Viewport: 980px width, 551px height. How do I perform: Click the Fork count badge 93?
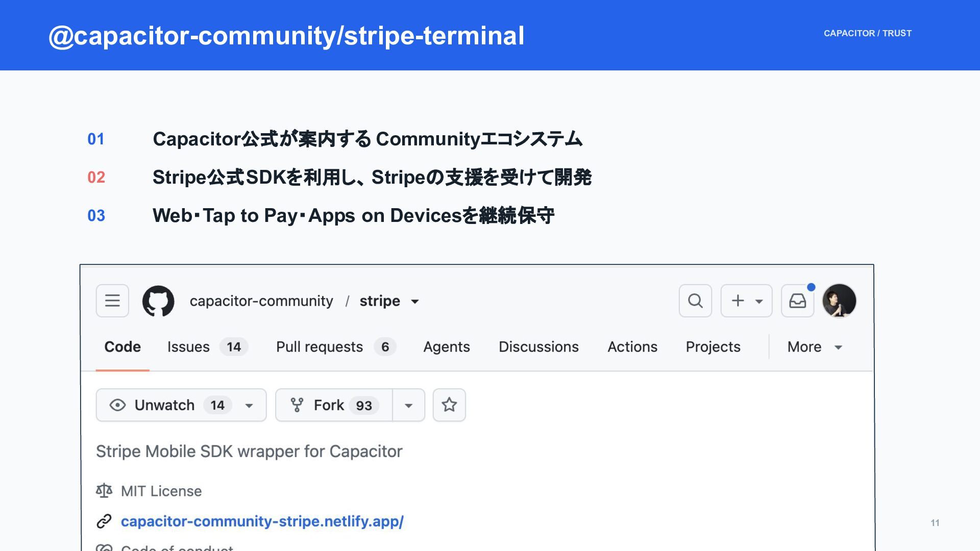tap(364, 406)
